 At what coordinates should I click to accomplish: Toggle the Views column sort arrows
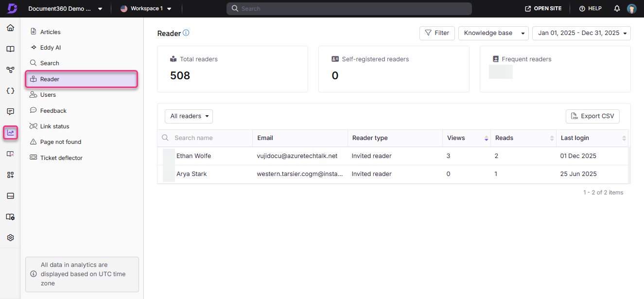coord(486,138)
